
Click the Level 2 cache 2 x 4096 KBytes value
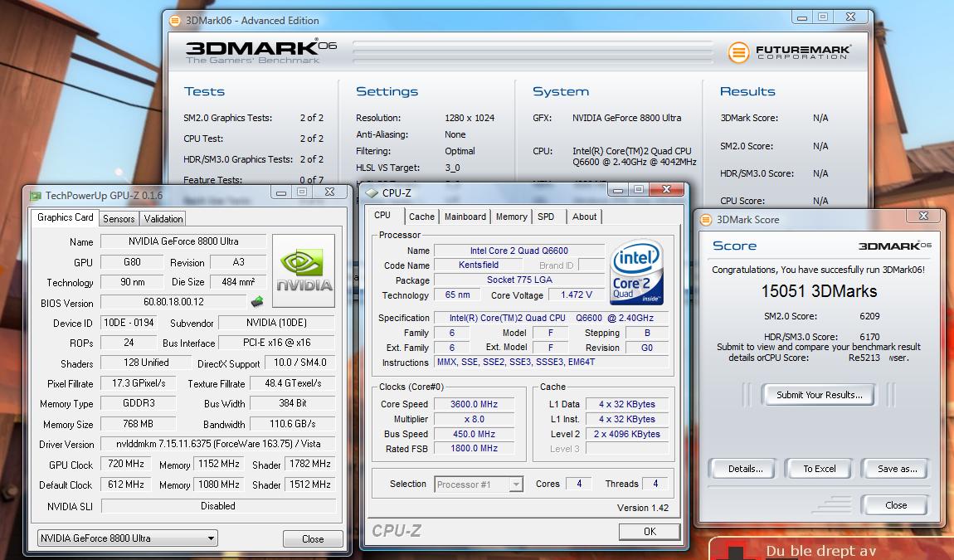626,434
